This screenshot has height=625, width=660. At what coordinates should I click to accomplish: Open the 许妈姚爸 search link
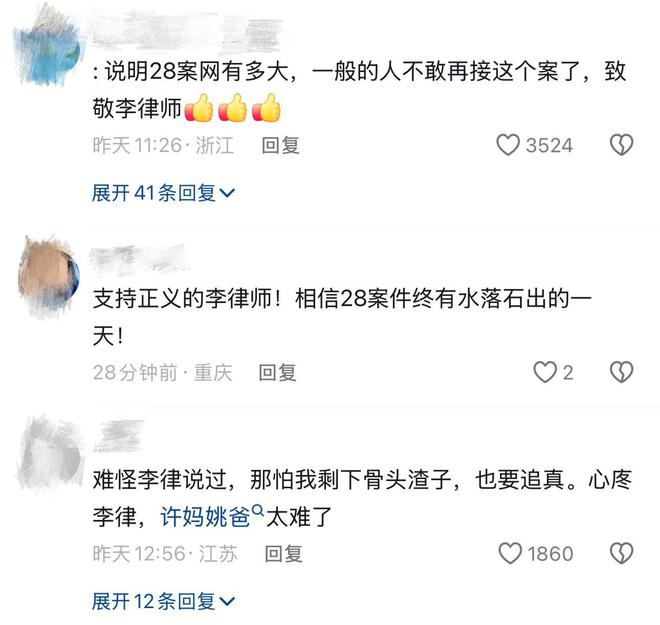(x=206, y=516)
